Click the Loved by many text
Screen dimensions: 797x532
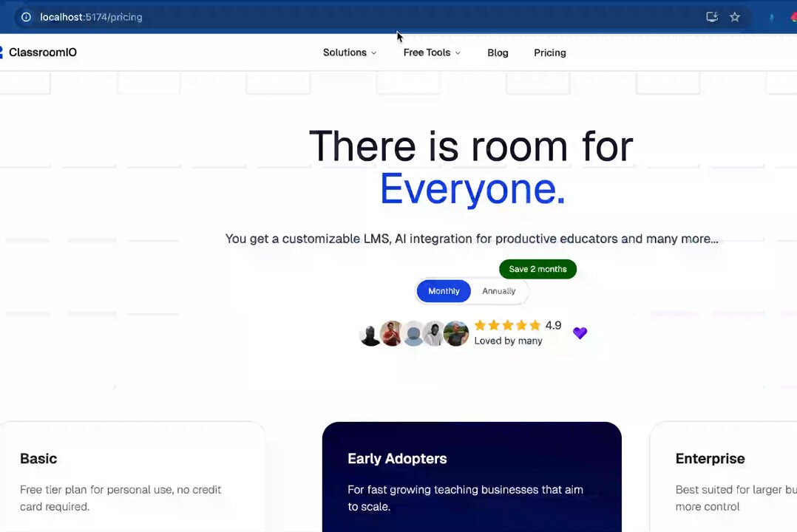tap(509, 341)
